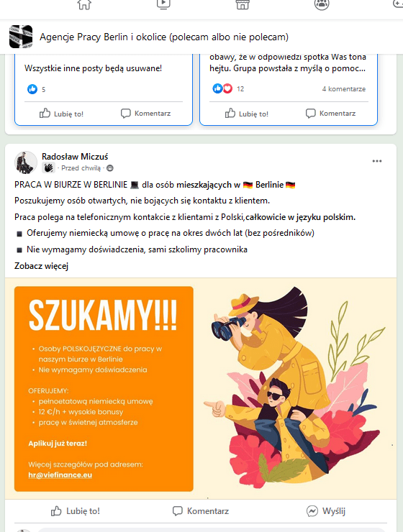This screenshot has width=403, height=532.
Task: Like the pinned post with 12 reactions
Action: 247,114
